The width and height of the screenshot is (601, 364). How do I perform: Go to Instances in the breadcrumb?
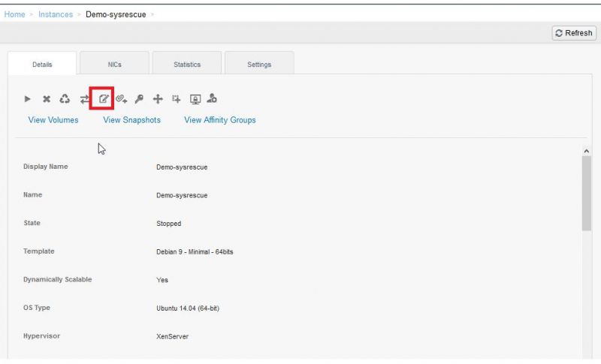coord(56,14)
